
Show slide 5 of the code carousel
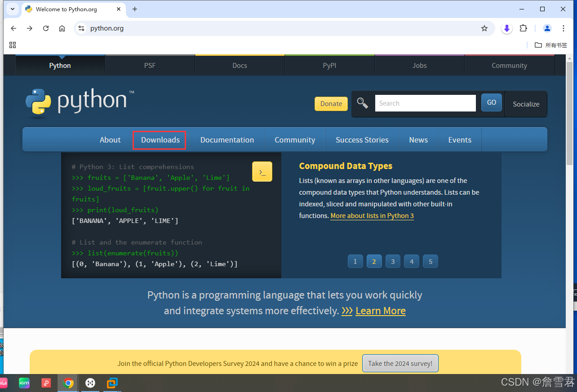click(x=431, y=261)
